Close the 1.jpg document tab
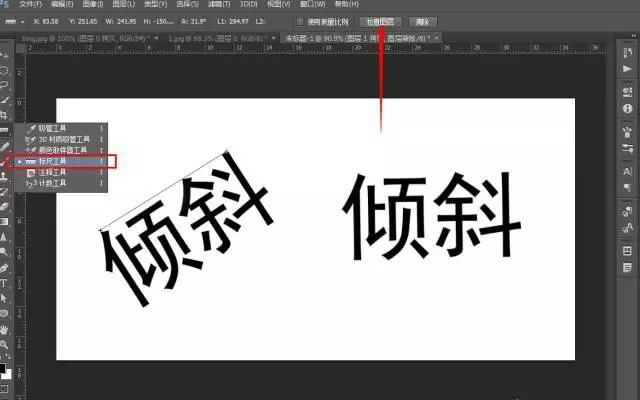This screenshot has width=640, height=400. point(274,38)
